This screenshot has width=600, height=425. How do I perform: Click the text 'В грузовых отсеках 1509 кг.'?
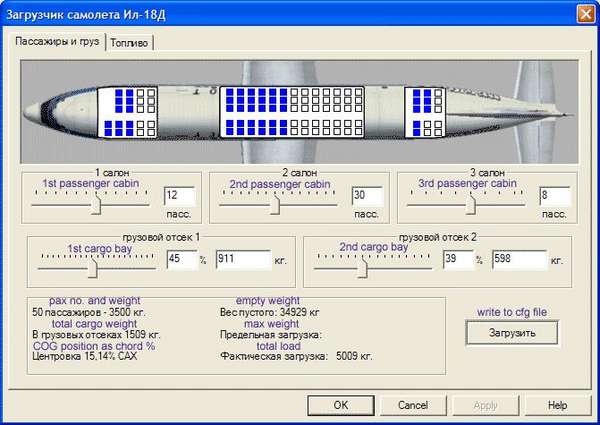tap(96, 335)
